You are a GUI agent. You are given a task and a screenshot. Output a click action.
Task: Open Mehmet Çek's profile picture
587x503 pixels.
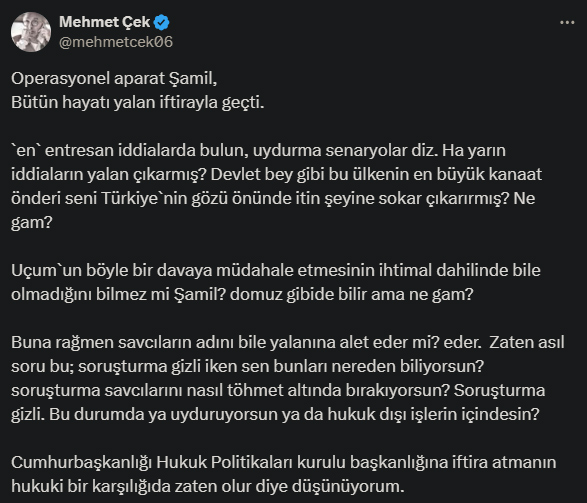pyautogui.click(x=31, y=32)
